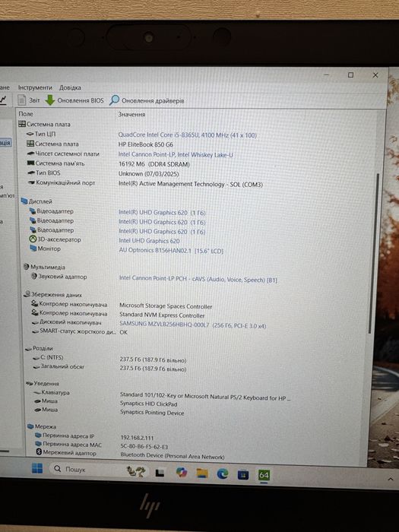Screen dimensions: 399x532
Task: Click the Мультимедіа group speaker icon
Action: point(27,267)
